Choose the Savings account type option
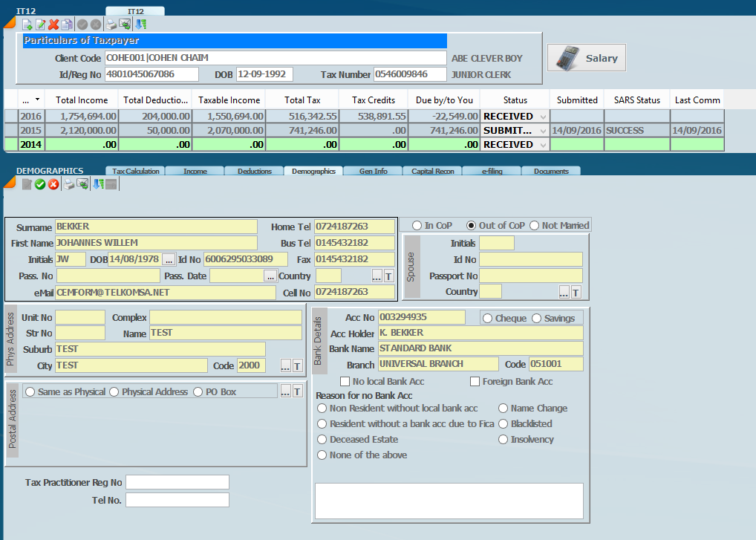756x540 pixels. click(537, 319)
